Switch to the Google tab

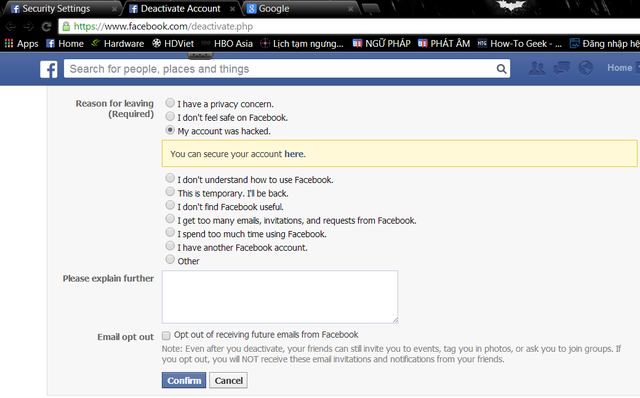pyautogui.click(x=300, y=9)
